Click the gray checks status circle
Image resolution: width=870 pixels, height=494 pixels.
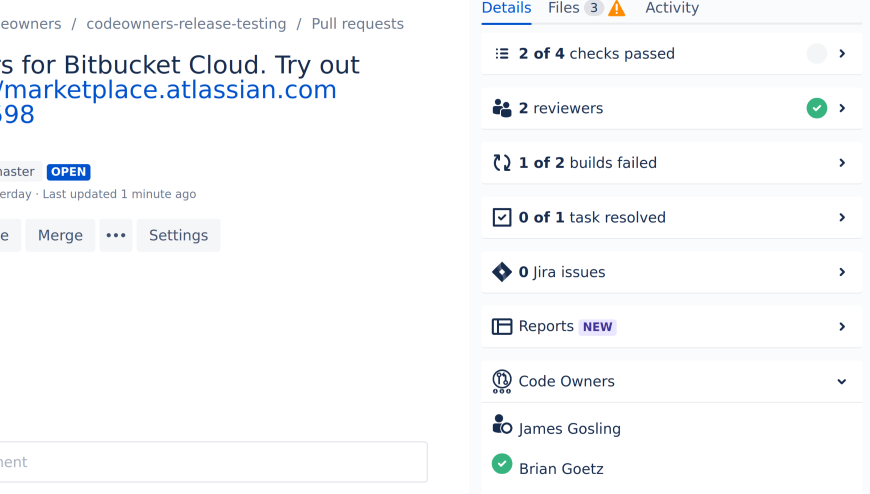click(817, 54)
